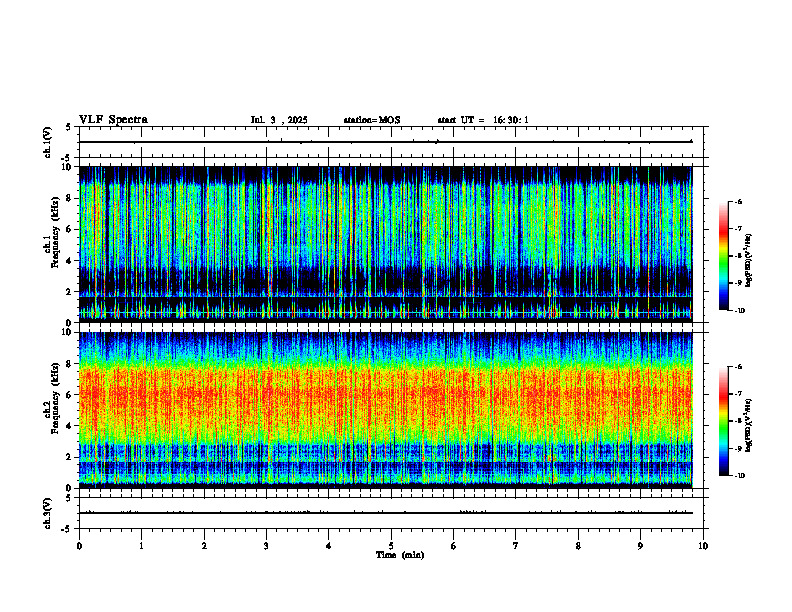The image size is (792, 612).
Task: Click the "ch.3(V)" axis label
Action: [48, 513]
